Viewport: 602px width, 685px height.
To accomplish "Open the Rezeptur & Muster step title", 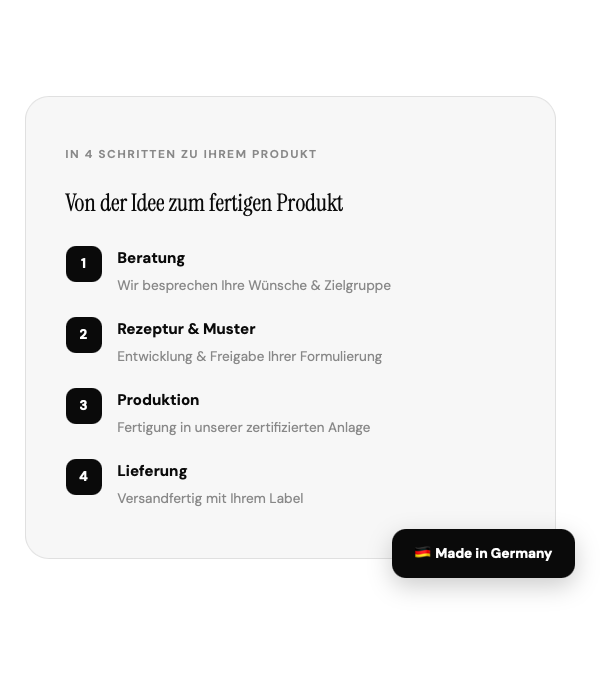I will 186,329.
